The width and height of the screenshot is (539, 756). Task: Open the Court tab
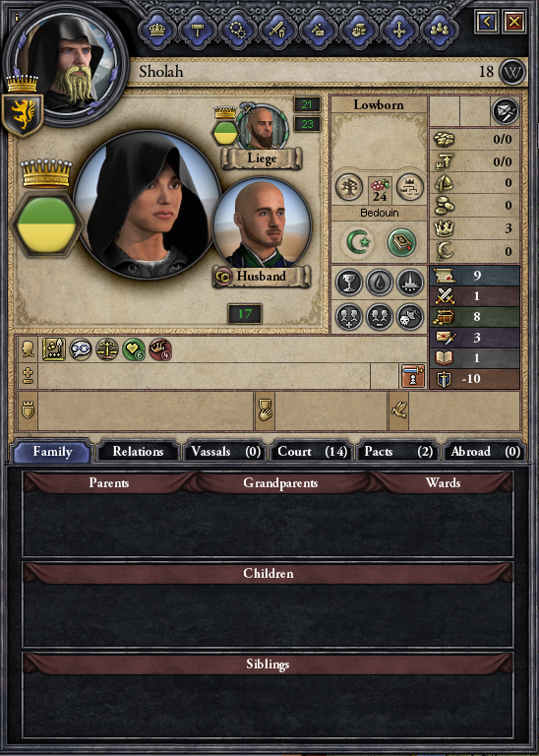(x=311, y=452)
